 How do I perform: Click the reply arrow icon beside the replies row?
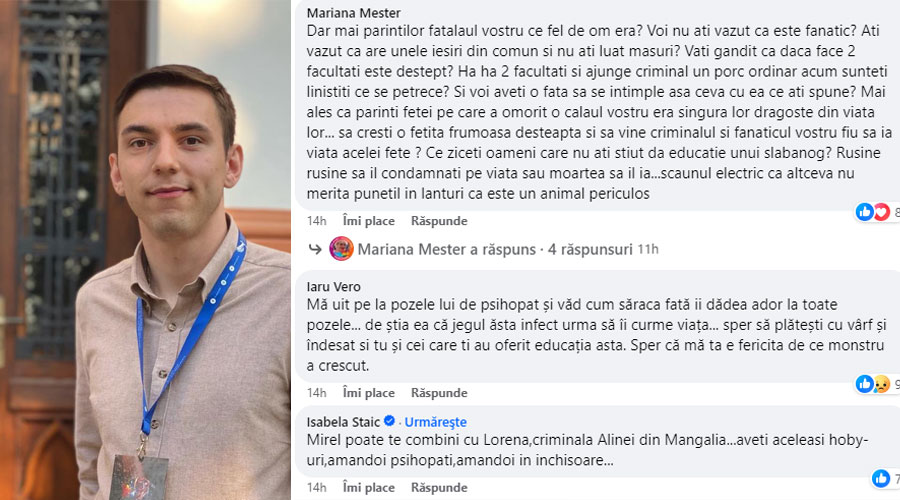315,249
